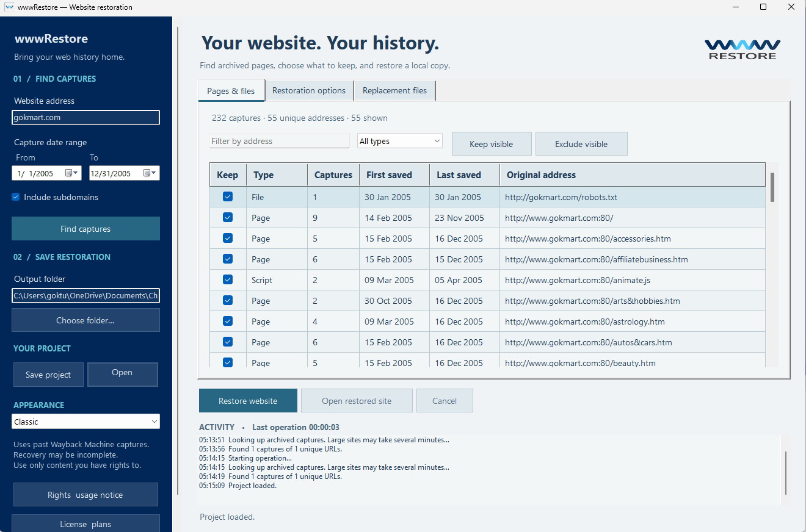Uncheck Keep for affiliatebusiness.htm row
Screen dimensions: 806x532
click(228, 259)
